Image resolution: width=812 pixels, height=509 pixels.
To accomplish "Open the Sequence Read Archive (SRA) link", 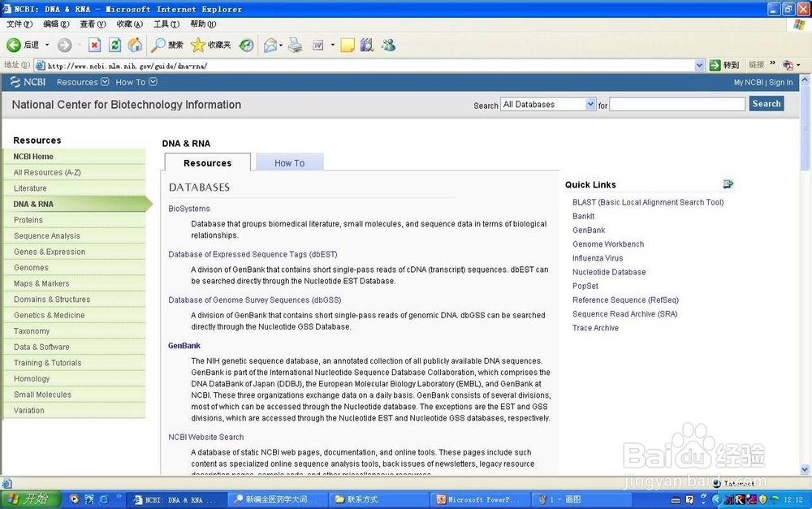I will pyautogui.click(x=624, y=314).
